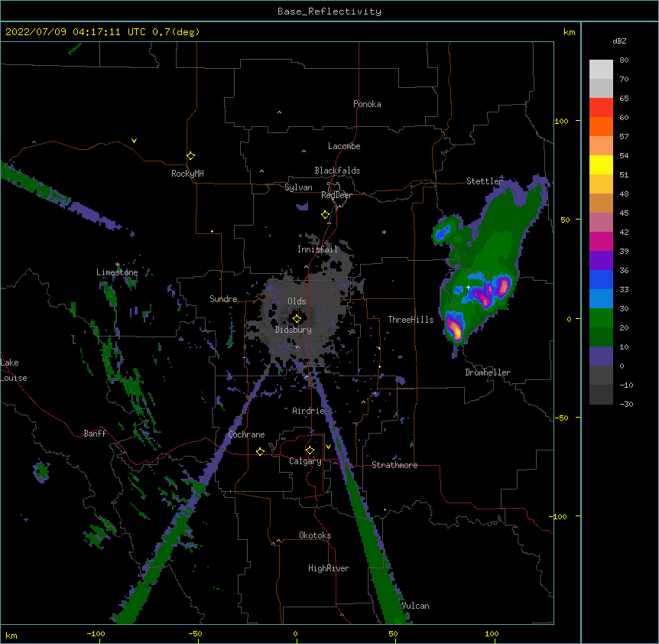This screenshot has height=644, width=659.
Task: Click the Lacombe town label
Action: point(344,146)
